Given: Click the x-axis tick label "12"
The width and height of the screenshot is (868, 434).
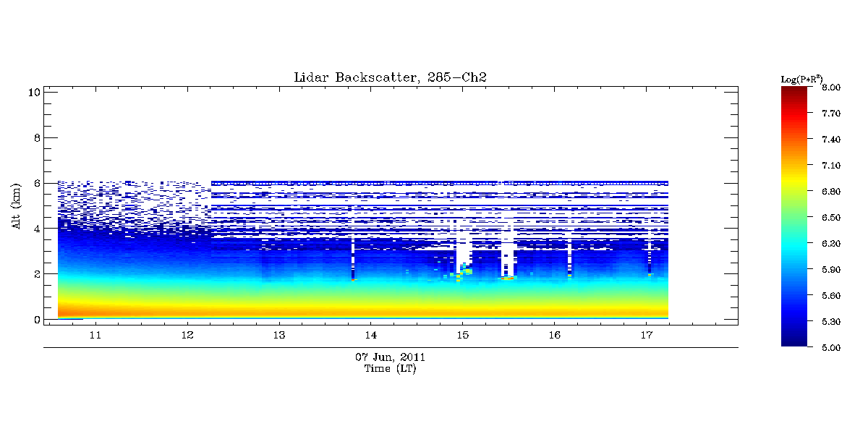Looking at the screenshot, I should coord(187,335).
